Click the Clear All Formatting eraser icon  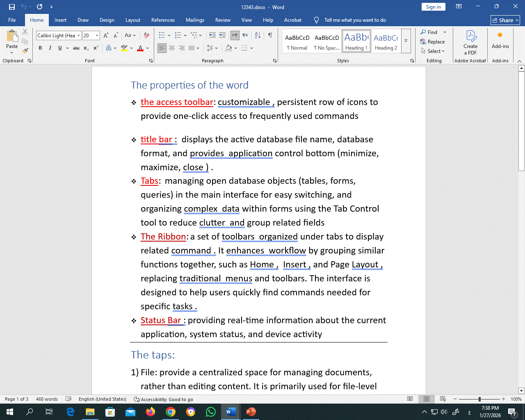(x=146, y=36)
